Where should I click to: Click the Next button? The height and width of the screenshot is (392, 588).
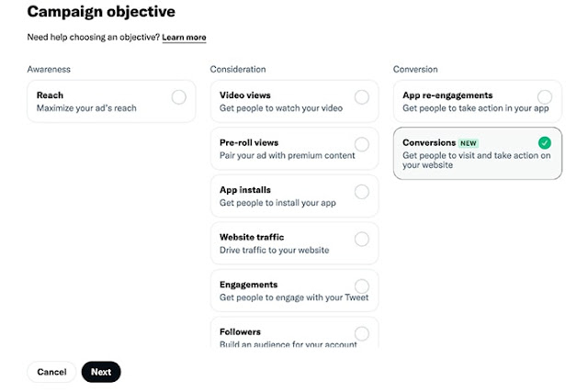pos(101,372)
